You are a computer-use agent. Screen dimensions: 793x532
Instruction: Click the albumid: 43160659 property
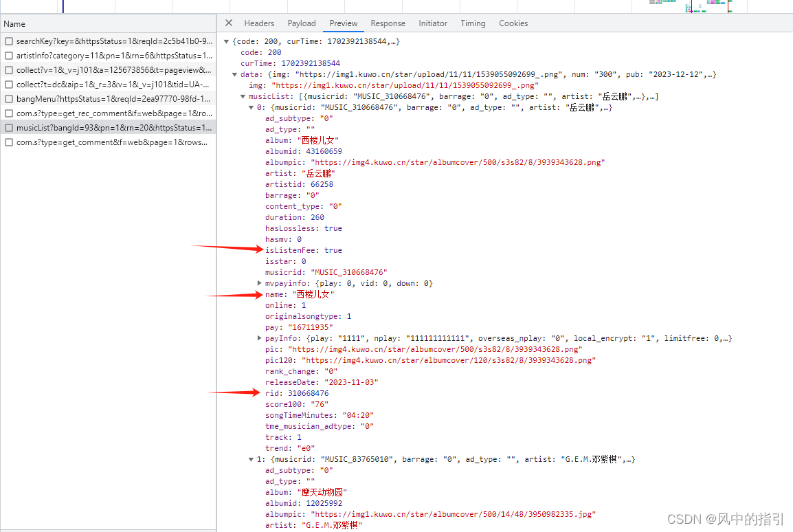[x=304, y=151]
